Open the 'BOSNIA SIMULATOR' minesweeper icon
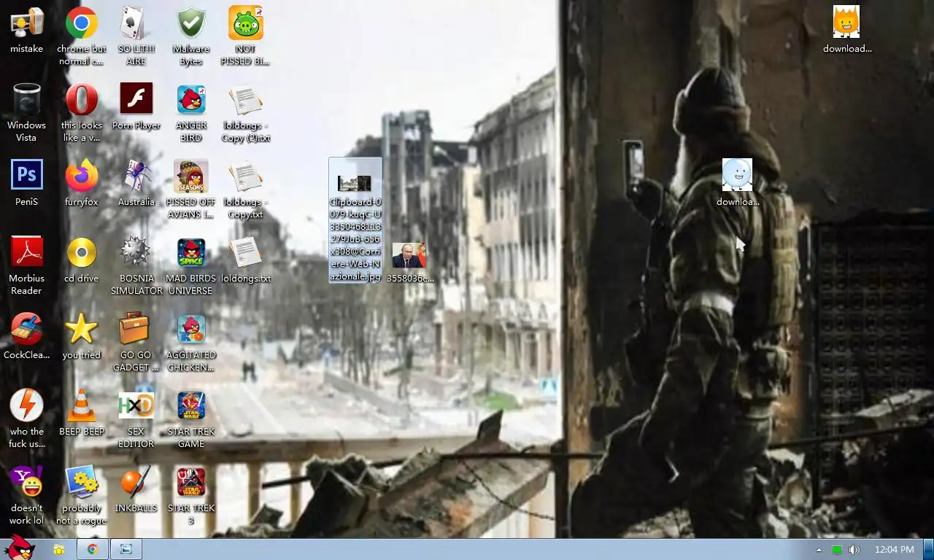 coord(136,265)
